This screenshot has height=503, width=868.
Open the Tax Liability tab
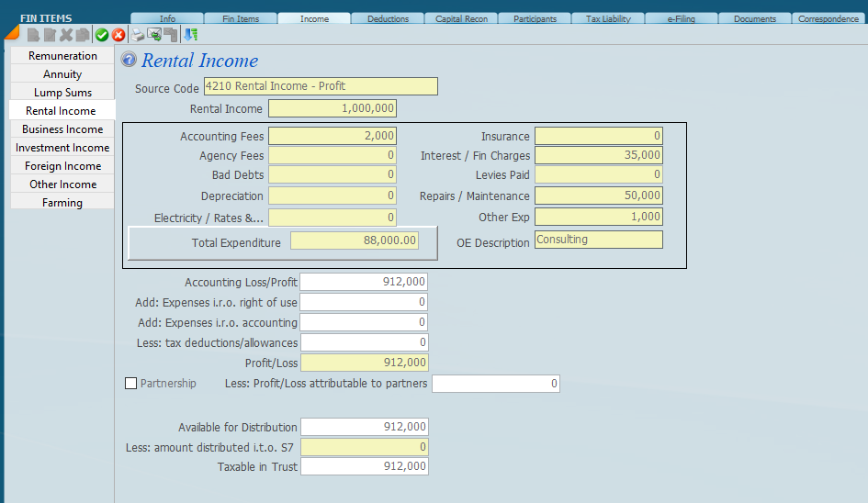click(608, 18)
